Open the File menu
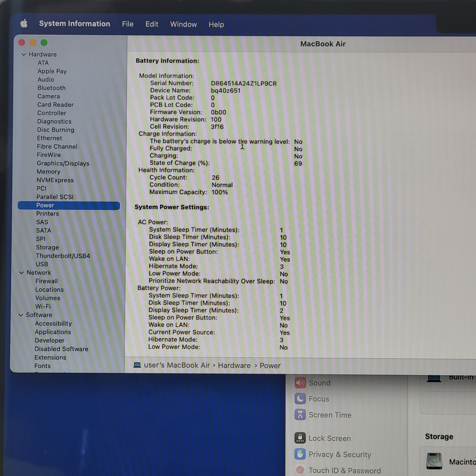 point(128,24)
